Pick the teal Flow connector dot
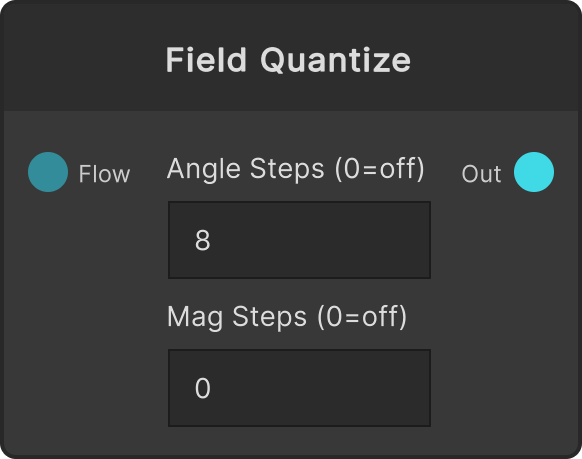This screenshot has height=459, width=582. [48, 172]
